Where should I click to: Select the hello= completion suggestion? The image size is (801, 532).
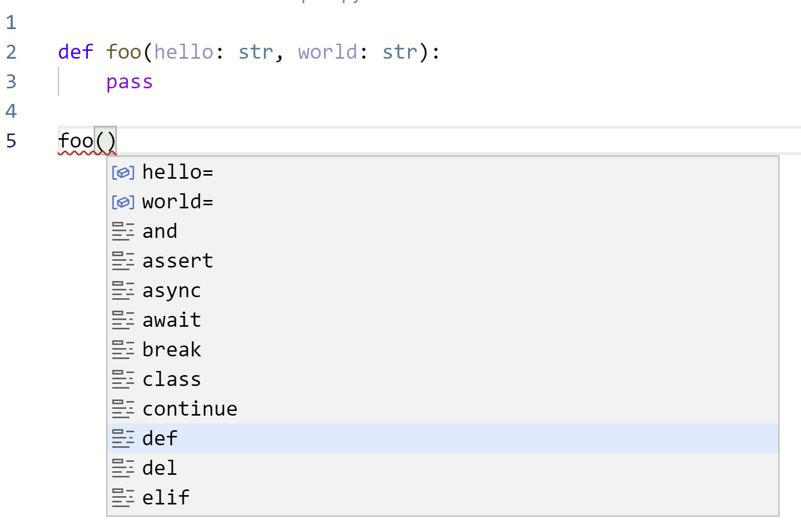[x=178, y=172]
